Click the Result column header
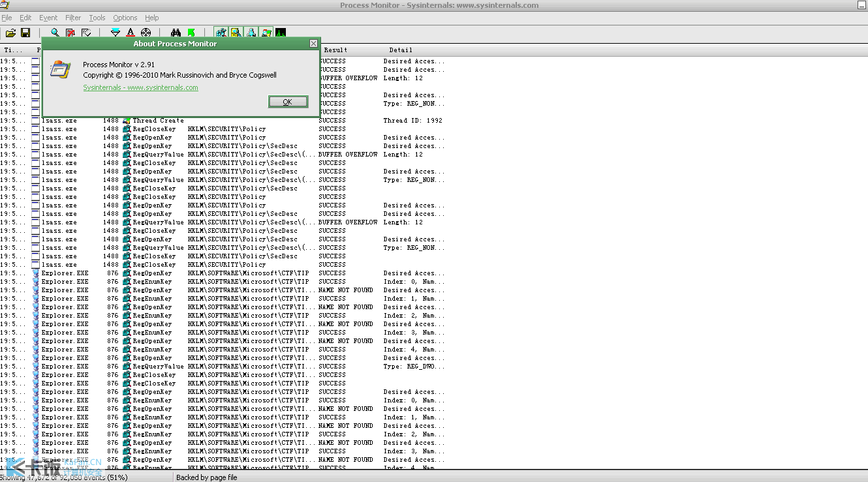This screenshot has height=482, width=868. point(336,50)
